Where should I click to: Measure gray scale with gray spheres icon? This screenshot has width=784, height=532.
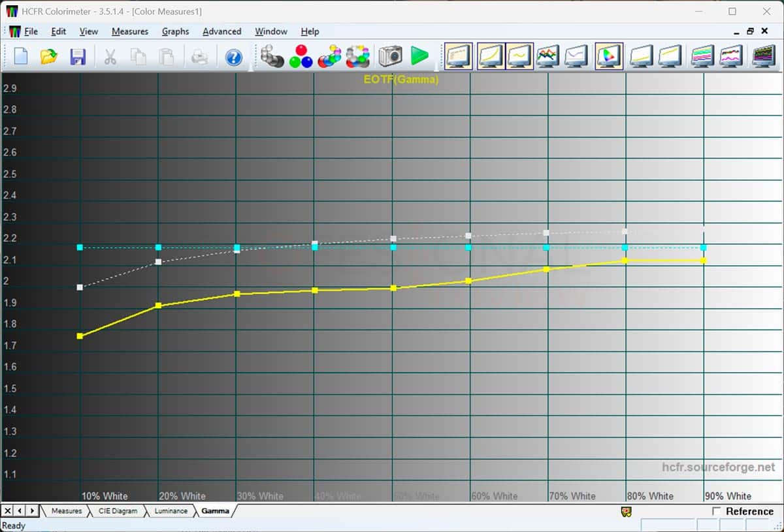(272, 56)
